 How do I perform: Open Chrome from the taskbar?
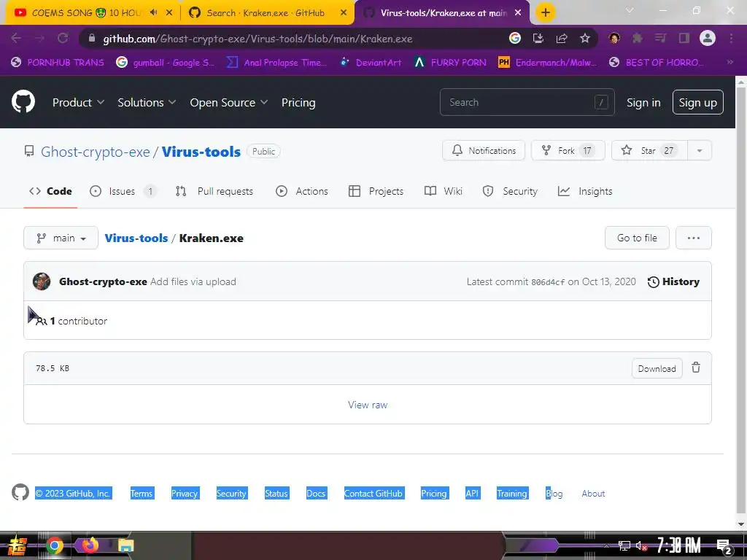tap(54, 545)
